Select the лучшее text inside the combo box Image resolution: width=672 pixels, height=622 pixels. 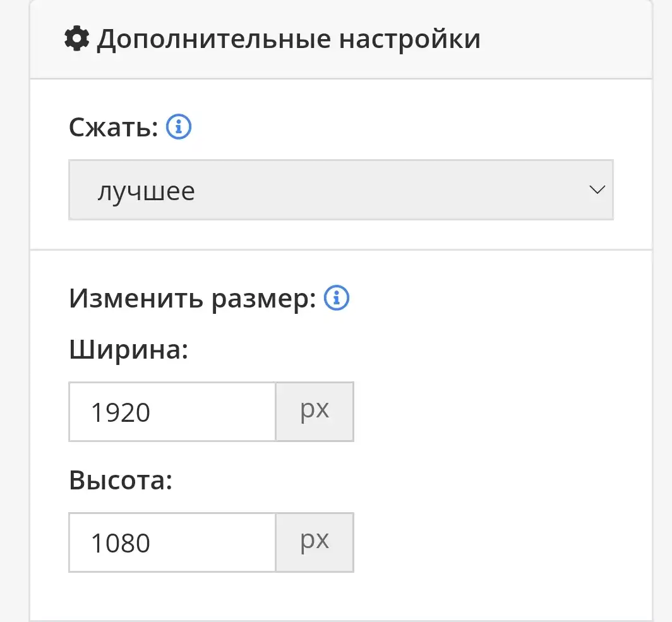click(146, 191)
